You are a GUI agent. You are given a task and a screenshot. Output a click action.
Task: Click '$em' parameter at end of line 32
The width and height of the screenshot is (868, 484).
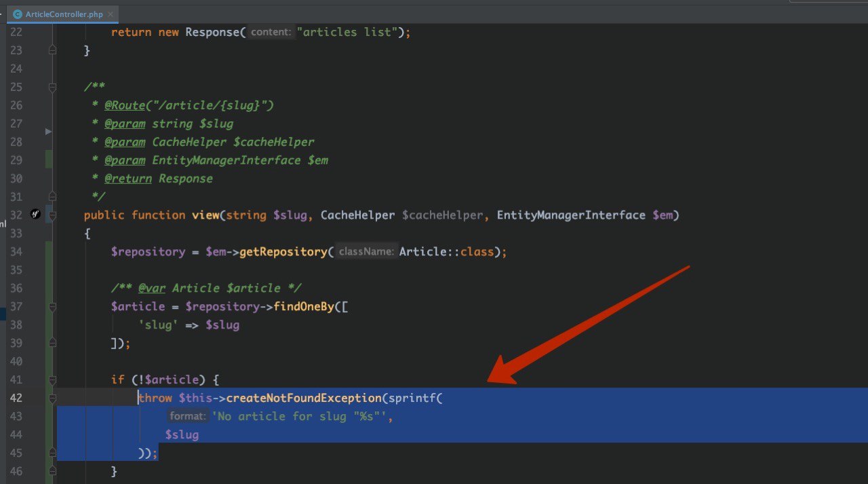(x=663, y=215)
